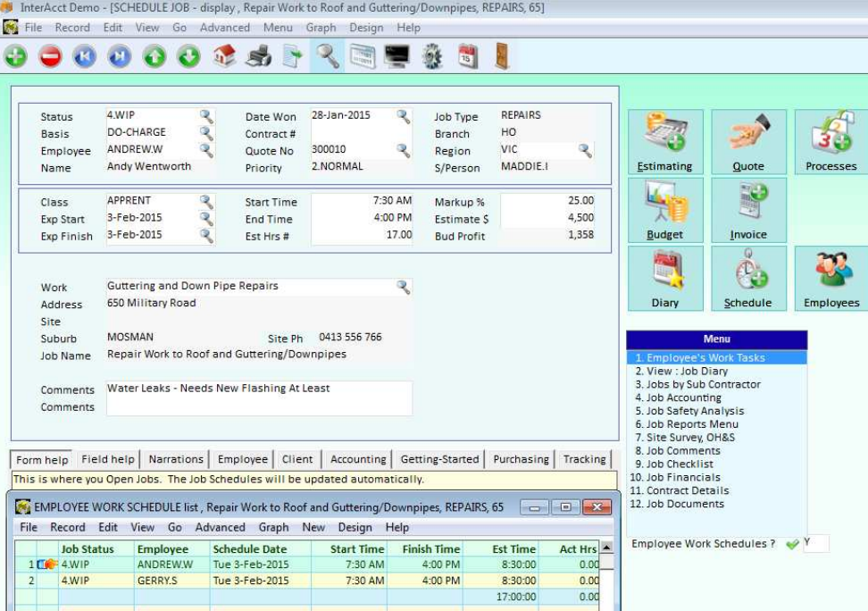Open the Budget tile
Viewport: 868px width, 611px height.
click(x=664, y=210)
